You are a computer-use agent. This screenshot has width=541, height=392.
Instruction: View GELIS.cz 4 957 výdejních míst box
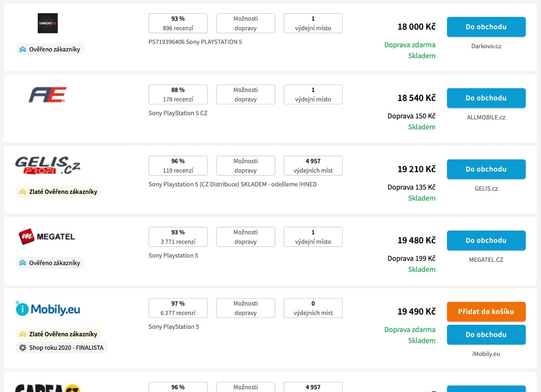(313, 166)
